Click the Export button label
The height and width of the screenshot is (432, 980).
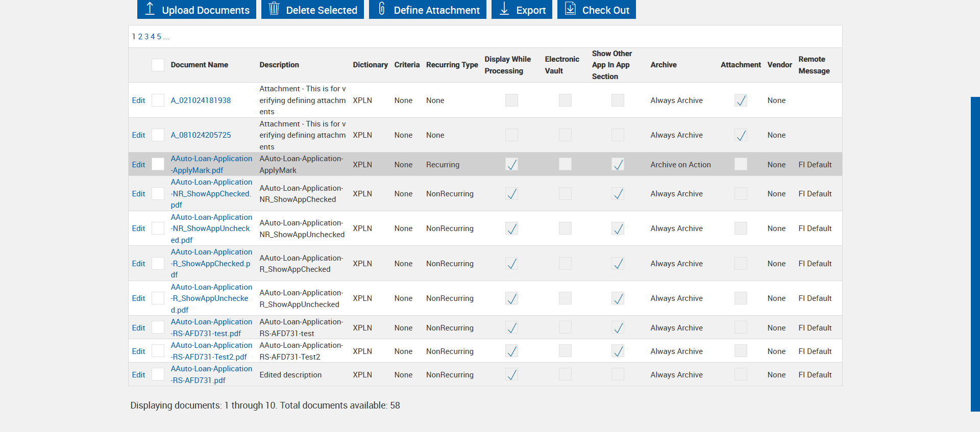[531, 10]
